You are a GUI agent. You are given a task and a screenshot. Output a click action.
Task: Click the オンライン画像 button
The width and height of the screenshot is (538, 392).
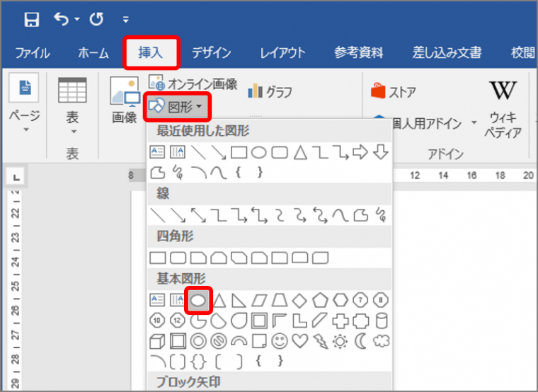pos(193,83)
